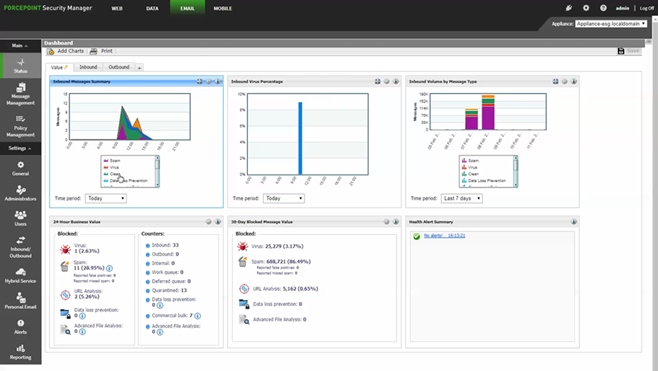
Task: Collapse the Settings section in the sidebar
Action: tap(20, 148)
